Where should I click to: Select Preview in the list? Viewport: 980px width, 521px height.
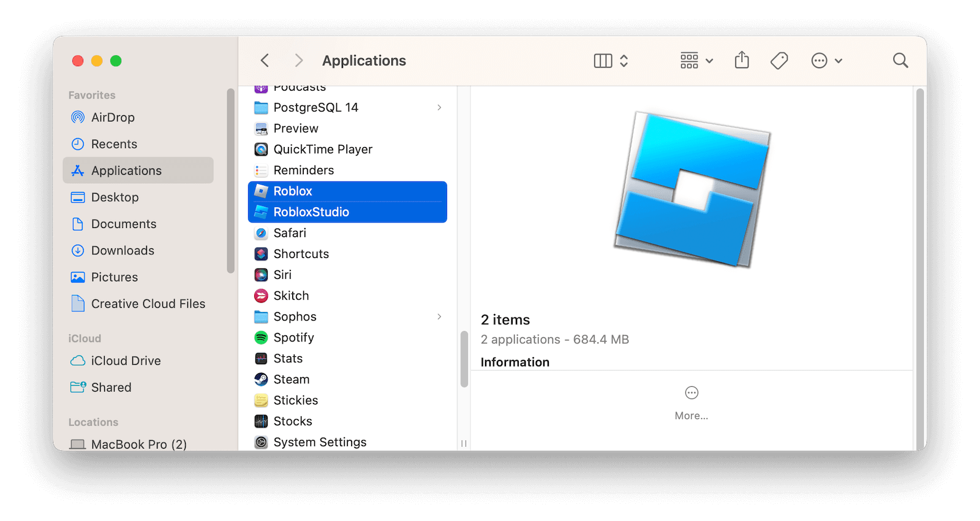pyautogui.click(x=347, y=128)
